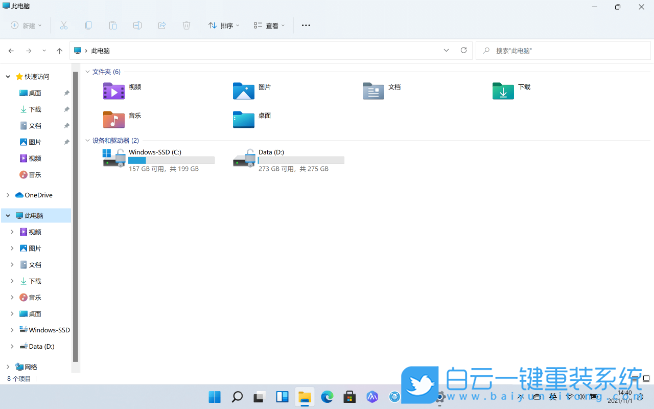The width and height of the screenshot is (654, 409).
Task: Select the Data (D:) drive icon
Action: click(x=244, y=158)
